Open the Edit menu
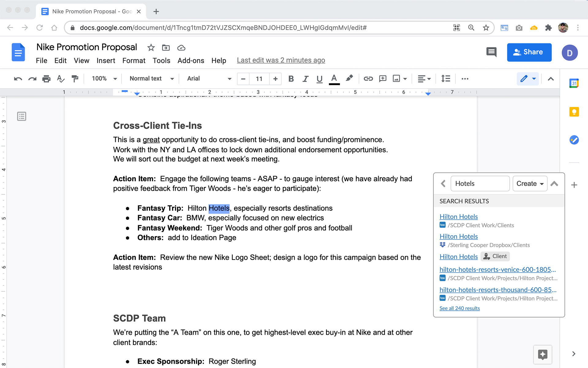Image resolution: width=588 pixels, height=368 pixels. click(60, 60)
